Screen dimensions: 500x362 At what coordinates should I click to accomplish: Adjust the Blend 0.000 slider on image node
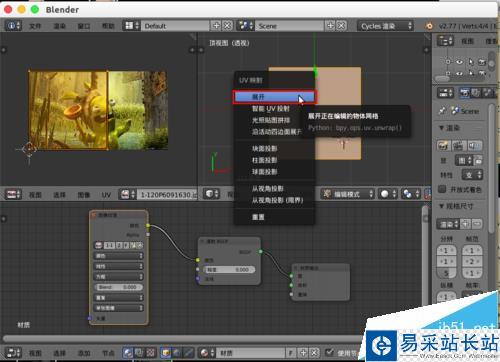[119, 287]
